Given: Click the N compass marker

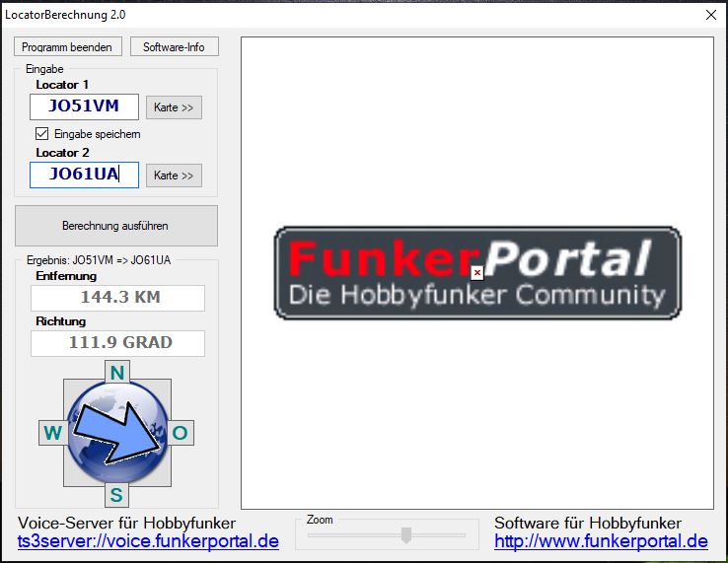Looking at the screenshot, I should 117,373.
